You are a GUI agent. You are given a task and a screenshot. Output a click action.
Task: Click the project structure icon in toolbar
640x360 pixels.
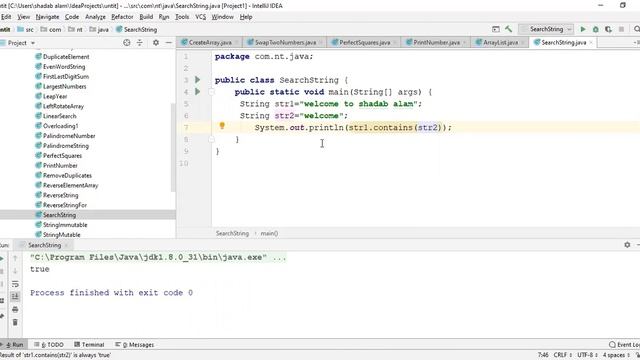[x=496, y=29]
